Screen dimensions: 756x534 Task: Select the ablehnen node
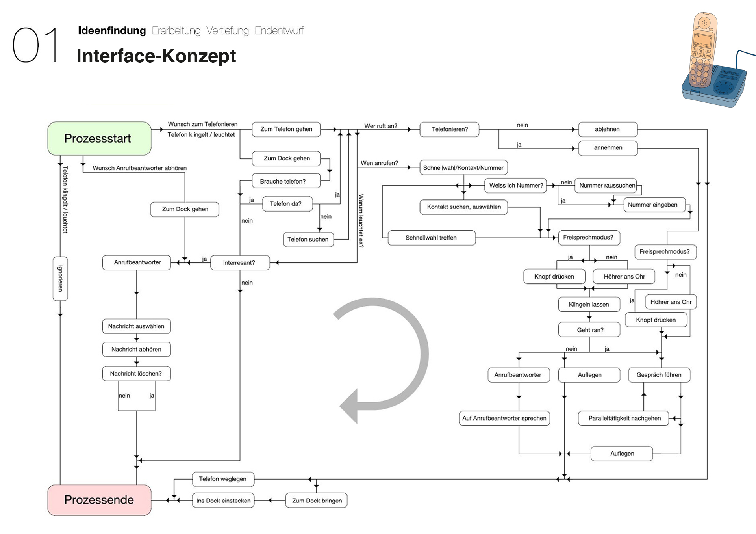(607, 129)
